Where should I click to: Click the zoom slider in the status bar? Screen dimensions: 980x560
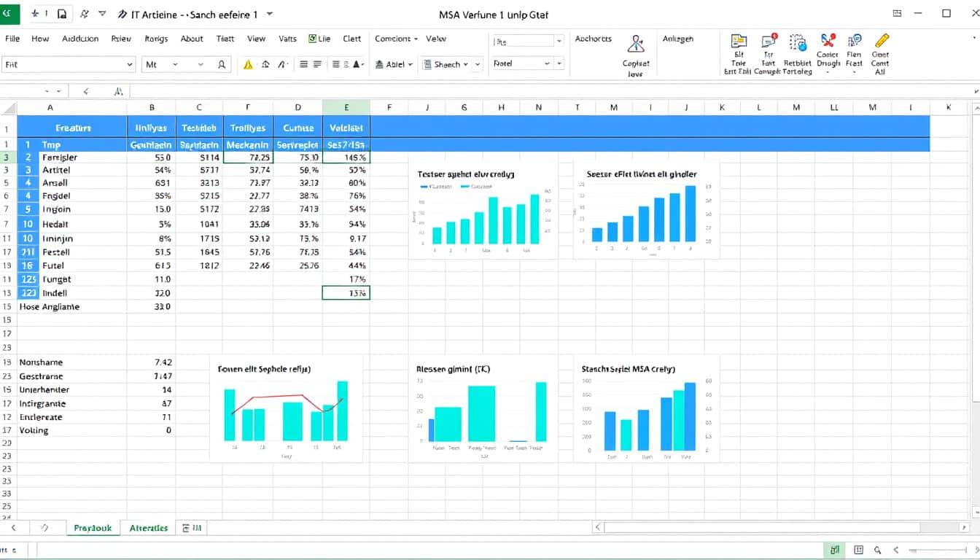(937, 550)
